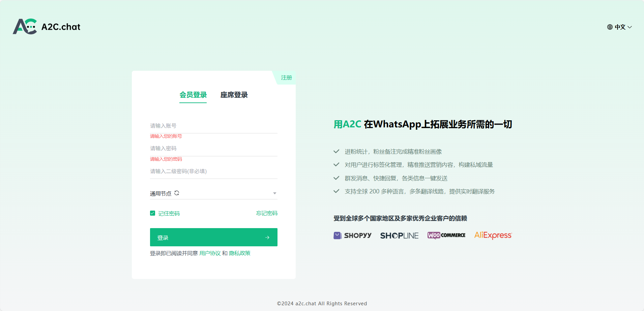Open the 注册 registration tab

pyautogui.click(x=286, y=77)
